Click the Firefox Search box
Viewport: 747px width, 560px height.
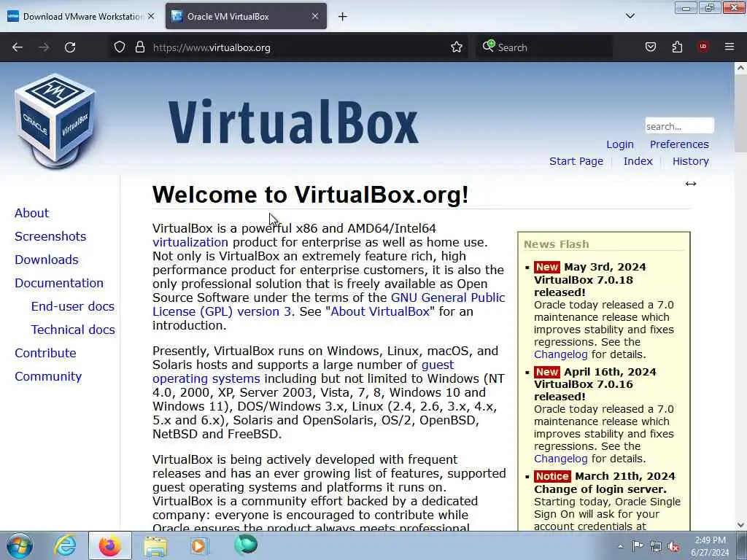pos(543,47)
